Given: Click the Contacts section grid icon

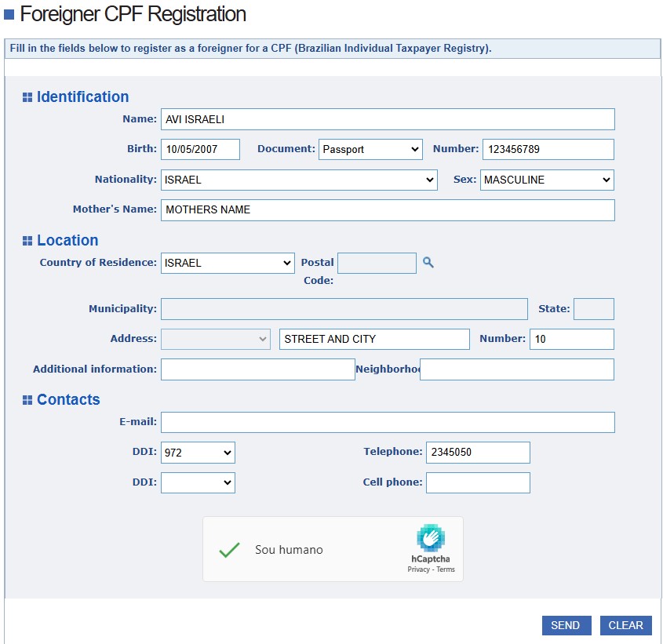Looking at the screenshot, I should 27,400.
